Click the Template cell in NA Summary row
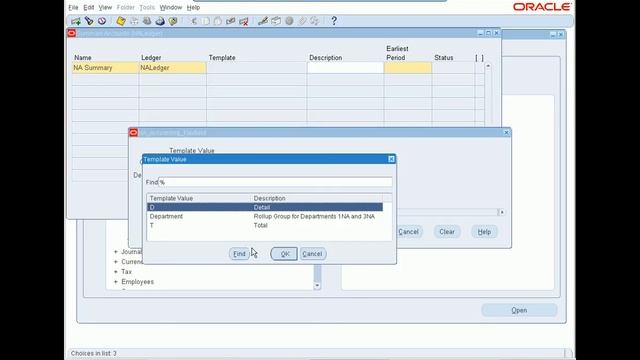 (257, 68)
